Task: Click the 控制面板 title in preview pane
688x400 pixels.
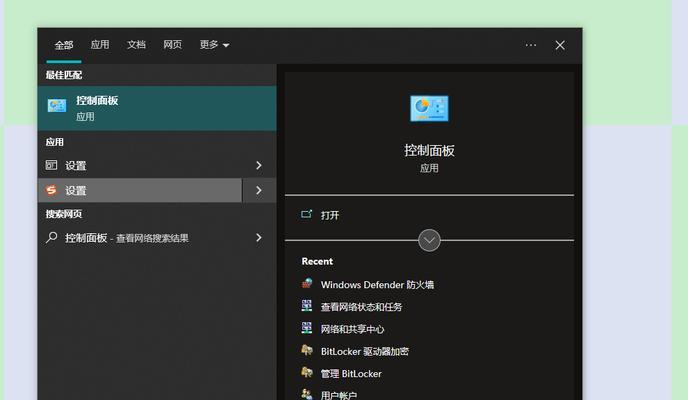Action: (x=429, y=150)
